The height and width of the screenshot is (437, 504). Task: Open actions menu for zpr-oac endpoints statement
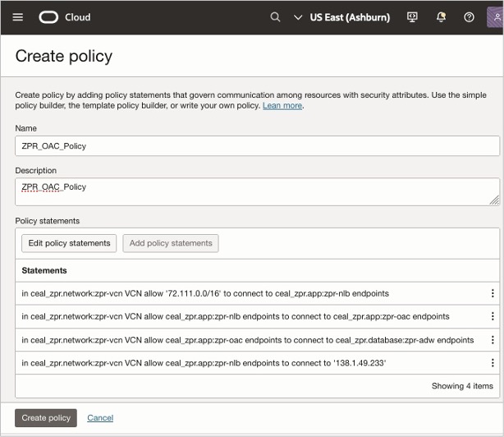(493, 316)
